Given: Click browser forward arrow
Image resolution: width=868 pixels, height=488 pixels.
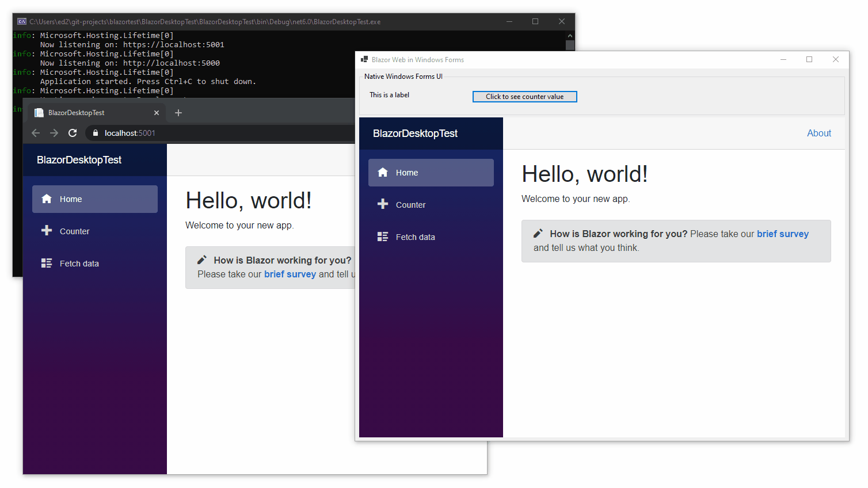Looking at the screenshot, I should (x=54, y=133).
